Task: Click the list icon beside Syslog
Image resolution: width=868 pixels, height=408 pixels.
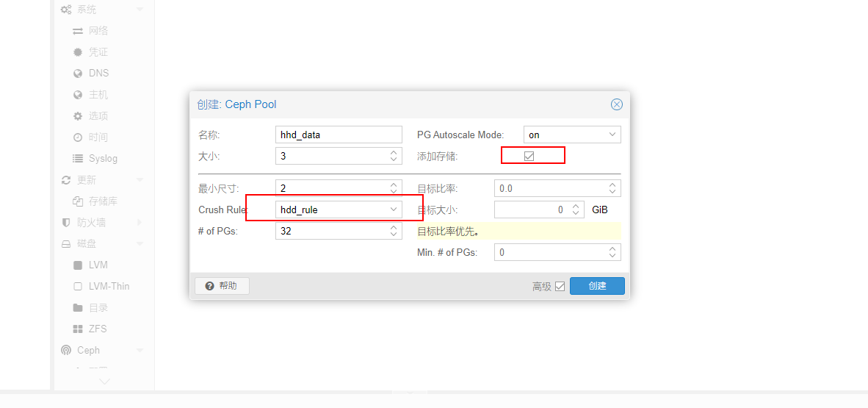Action: 78,159
